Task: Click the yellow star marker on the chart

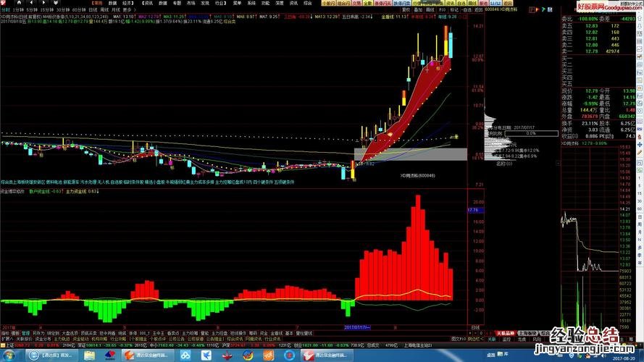Action: [456, 137]
